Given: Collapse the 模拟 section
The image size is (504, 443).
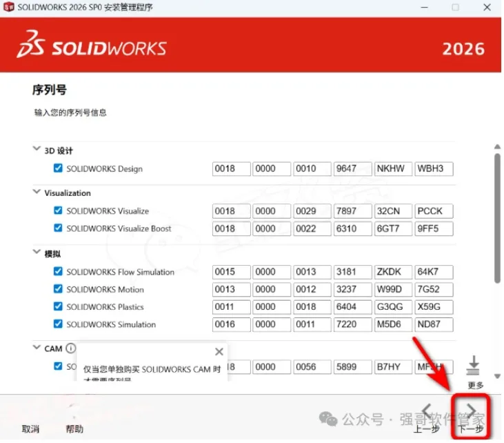Looking at the screenshot, I should [37, 252].
